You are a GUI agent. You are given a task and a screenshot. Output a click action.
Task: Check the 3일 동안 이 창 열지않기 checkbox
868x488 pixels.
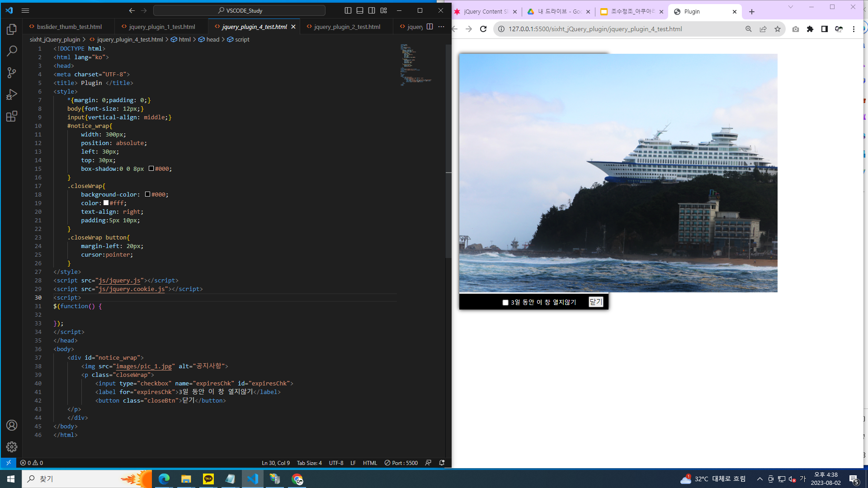tap(505, 302)
